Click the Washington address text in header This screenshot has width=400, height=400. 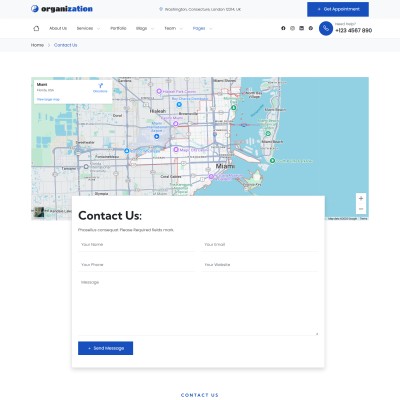coord(203,9)
